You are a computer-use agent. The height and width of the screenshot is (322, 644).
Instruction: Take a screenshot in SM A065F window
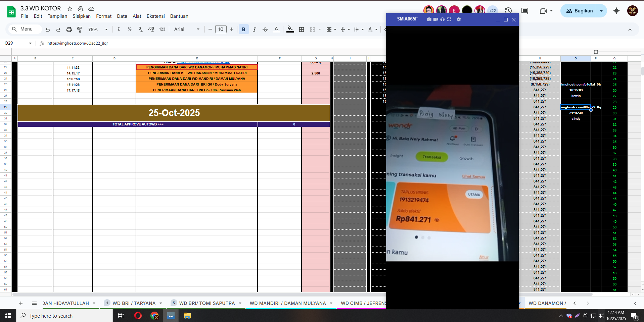[429, 19]
